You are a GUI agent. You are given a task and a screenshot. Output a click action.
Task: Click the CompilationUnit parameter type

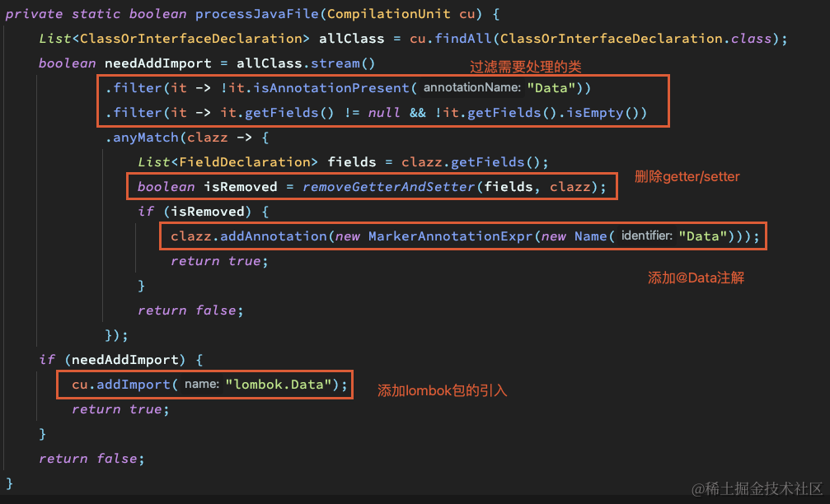point(388,14)
